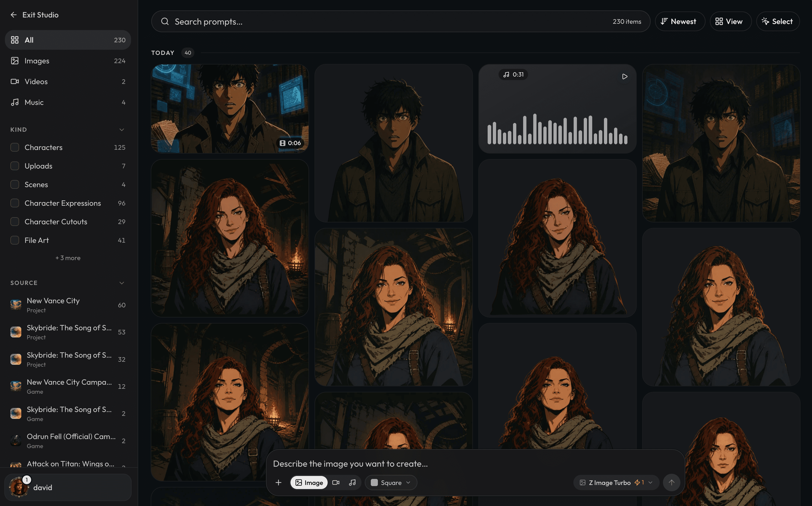The height and width of the screenshot is (506, 812).
Task: Open the 0:06 video thumbnail
Action: (x=230, y=109)
